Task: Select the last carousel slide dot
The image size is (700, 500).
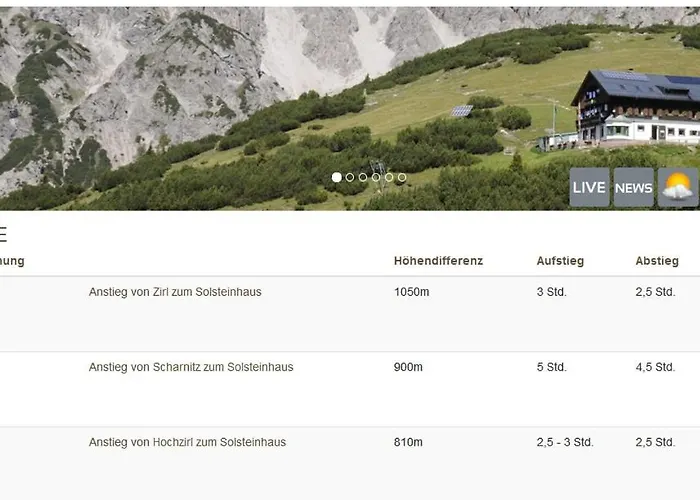Action: (x=402, y=177)
